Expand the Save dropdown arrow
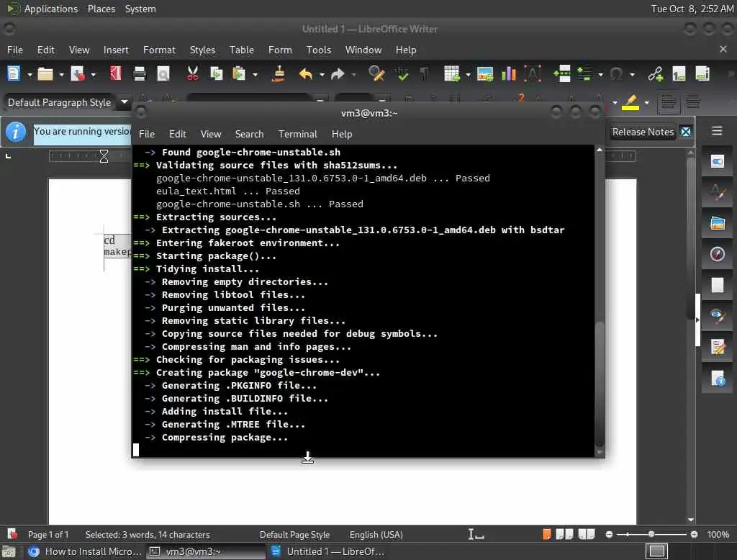Screen dimensions: 737x560 [93, 75]
